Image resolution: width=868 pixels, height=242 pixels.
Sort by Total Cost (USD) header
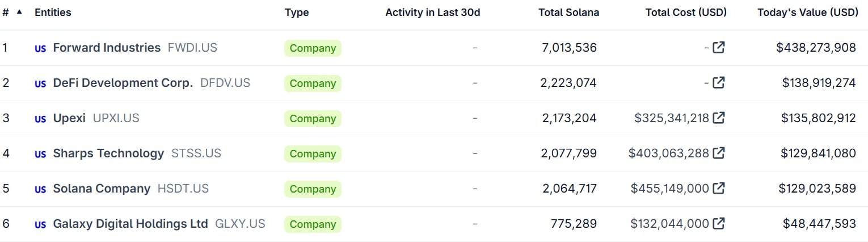(686, 12)
